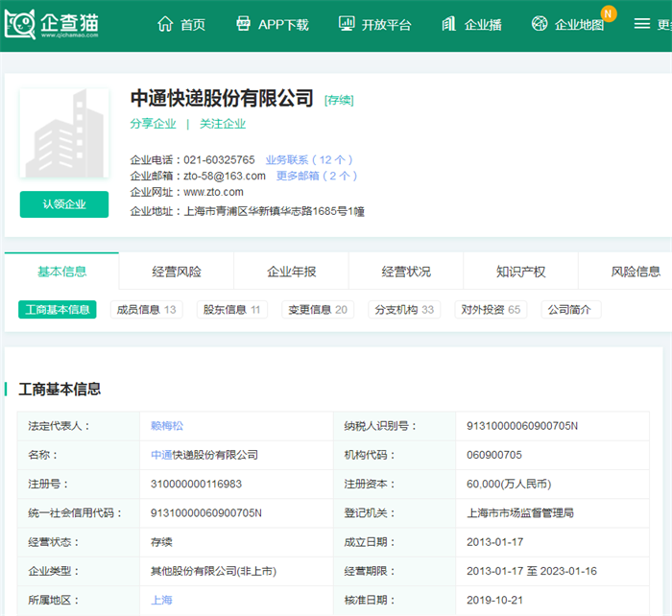The width and height of the screenshot is (672, 616).
Task: Click registered capital 60,000(万人民币)
Action: coord(509,484)
